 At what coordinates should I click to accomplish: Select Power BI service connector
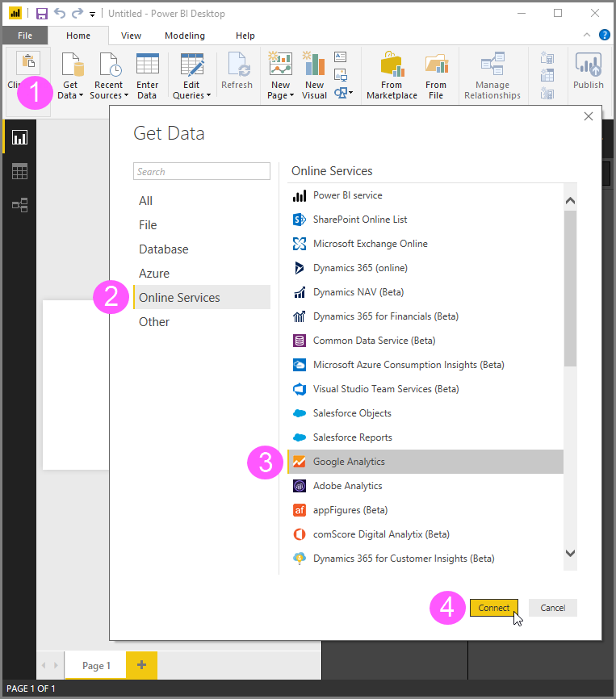(x=425, y=195)
